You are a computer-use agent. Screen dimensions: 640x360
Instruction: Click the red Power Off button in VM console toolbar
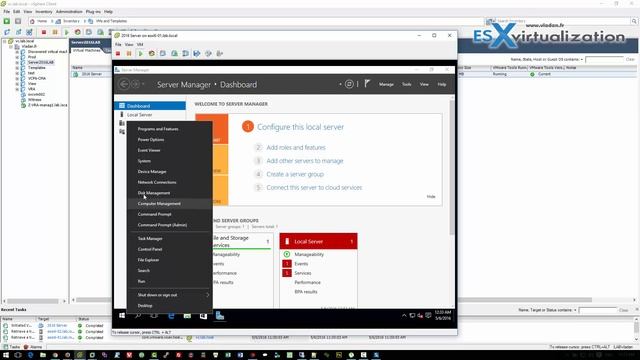coord(118,53)
